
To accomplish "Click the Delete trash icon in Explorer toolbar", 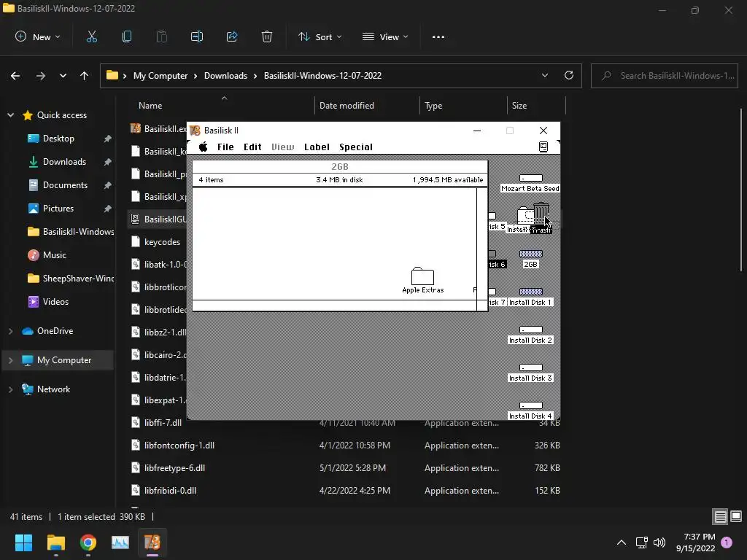I will pos(267,36).
